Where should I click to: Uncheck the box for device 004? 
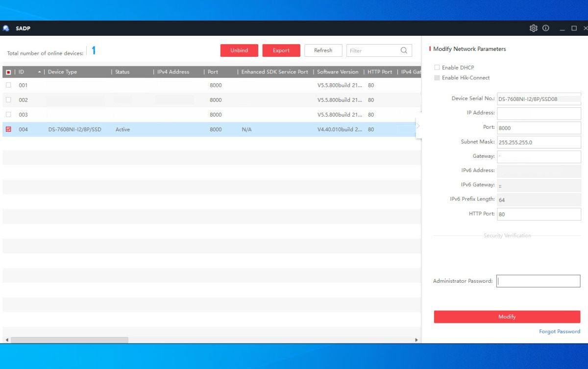pyautogui.click(x=8, y=129)
